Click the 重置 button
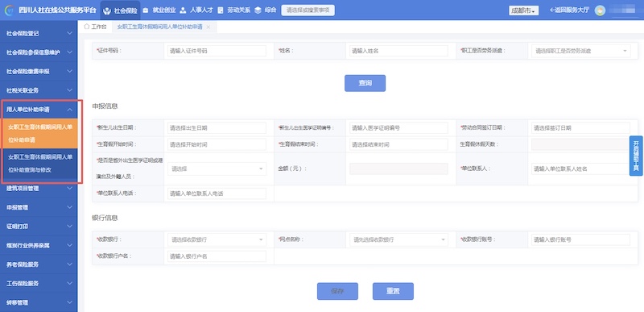 393,291
